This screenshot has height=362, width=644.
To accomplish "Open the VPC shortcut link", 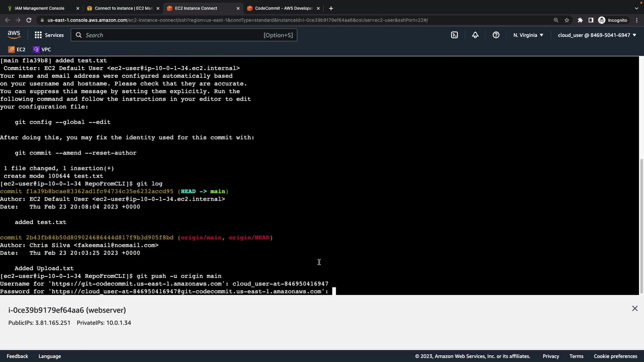I will [x=42, y=49].
